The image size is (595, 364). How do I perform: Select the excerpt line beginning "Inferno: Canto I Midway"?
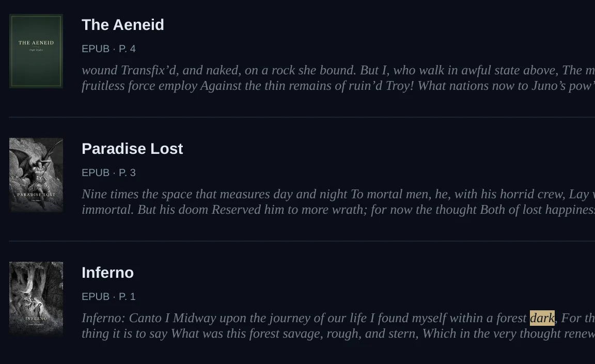[x=338, y=318]
